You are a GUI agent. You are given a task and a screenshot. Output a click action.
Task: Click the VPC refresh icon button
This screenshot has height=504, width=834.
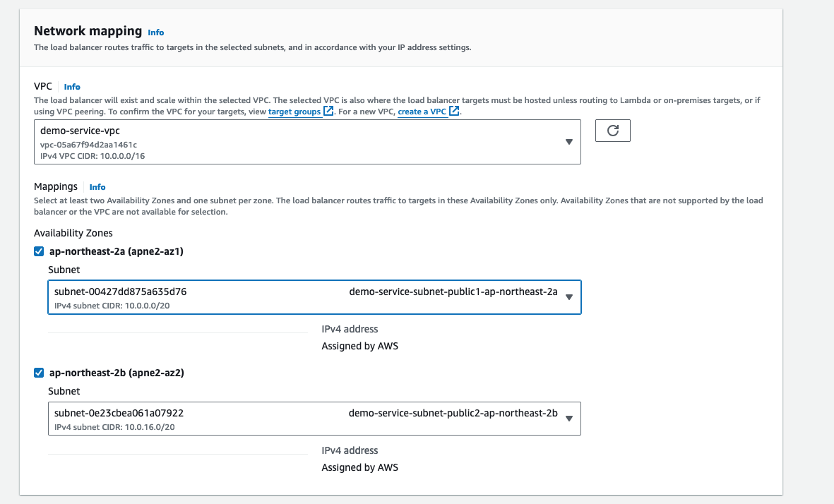click(x=613, y=131)
